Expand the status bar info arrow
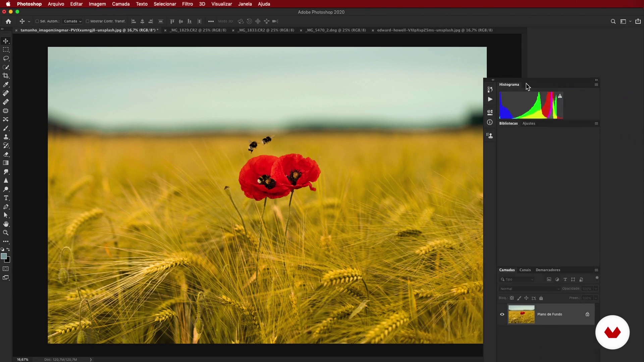This screenshot has height=362, width=644. (91, 359)
